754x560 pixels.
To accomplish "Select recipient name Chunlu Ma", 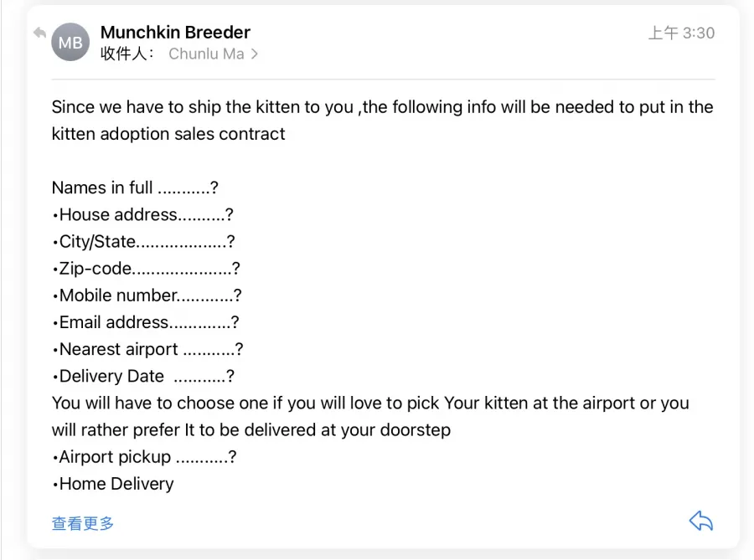I will [206, 54].
